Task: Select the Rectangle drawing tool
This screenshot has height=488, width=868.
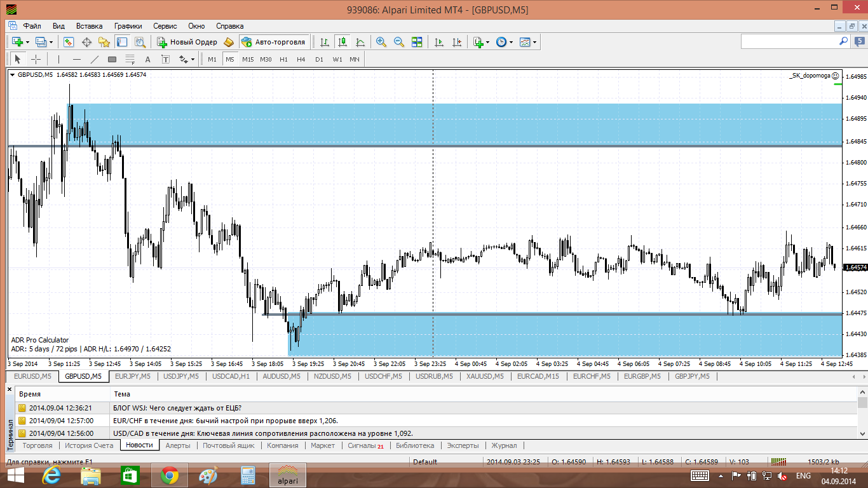Action: coord(112,59)
